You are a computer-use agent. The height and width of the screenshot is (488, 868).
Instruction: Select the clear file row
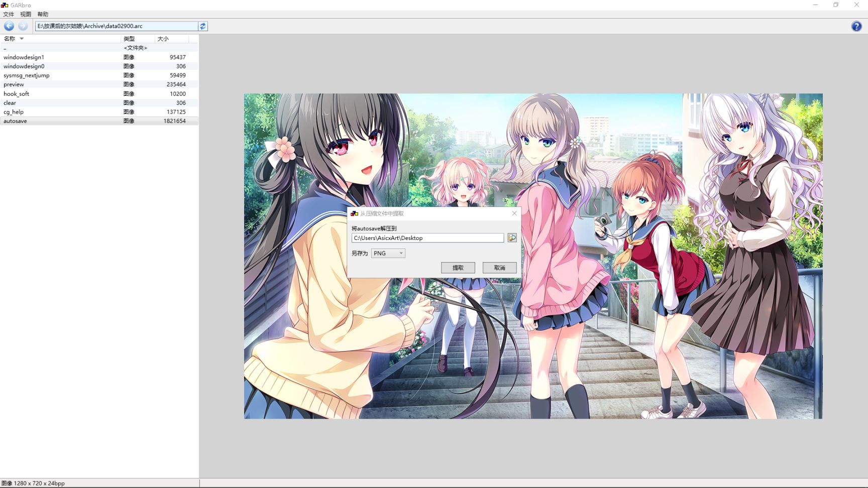pos(99,103)
